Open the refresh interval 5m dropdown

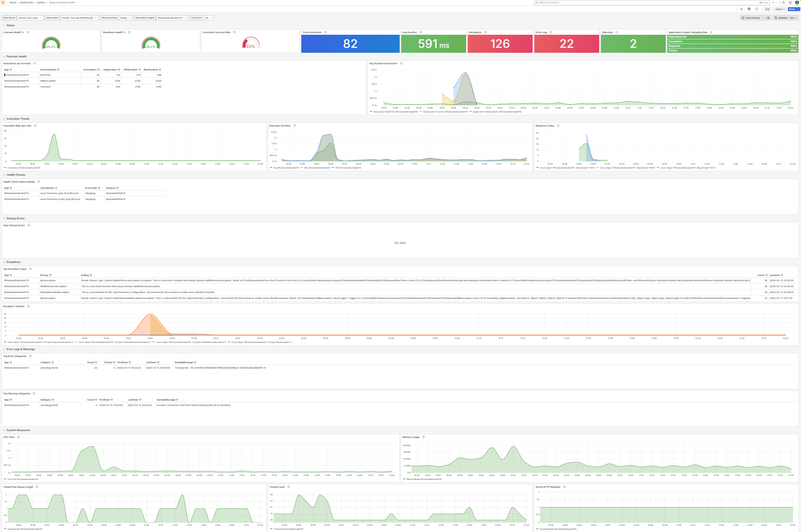793,18
